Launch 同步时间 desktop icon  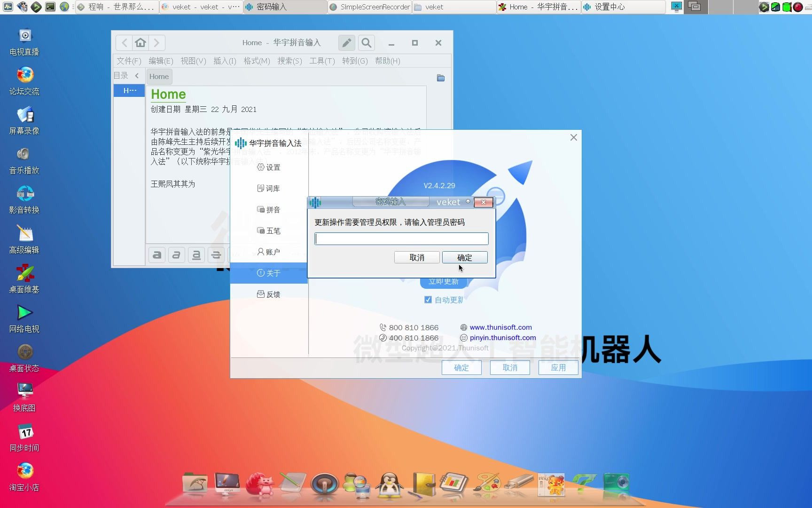24,438
